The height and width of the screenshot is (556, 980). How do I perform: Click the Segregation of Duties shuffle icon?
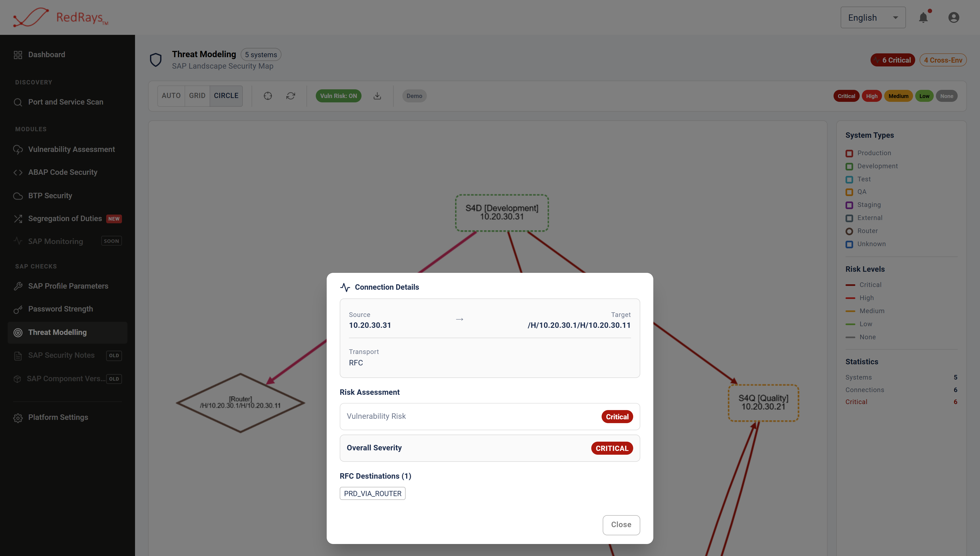tap(18, 219)
